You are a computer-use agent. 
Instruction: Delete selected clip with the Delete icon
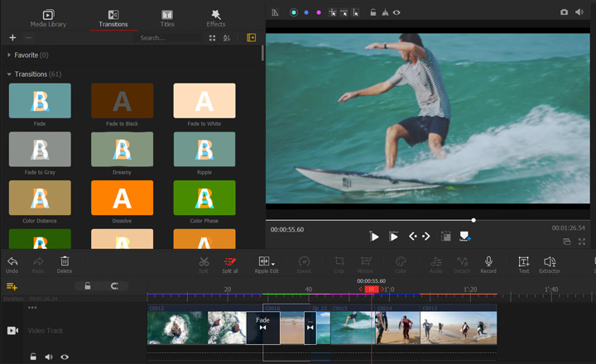[65, 261]
